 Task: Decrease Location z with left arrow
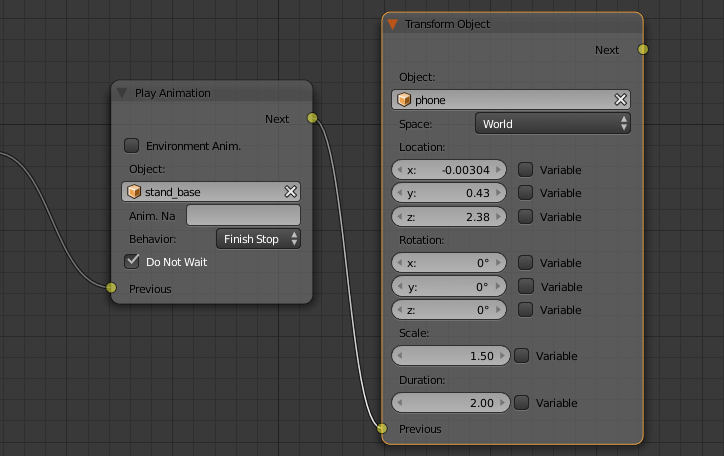pyautogui.click(x=399, y=216)
